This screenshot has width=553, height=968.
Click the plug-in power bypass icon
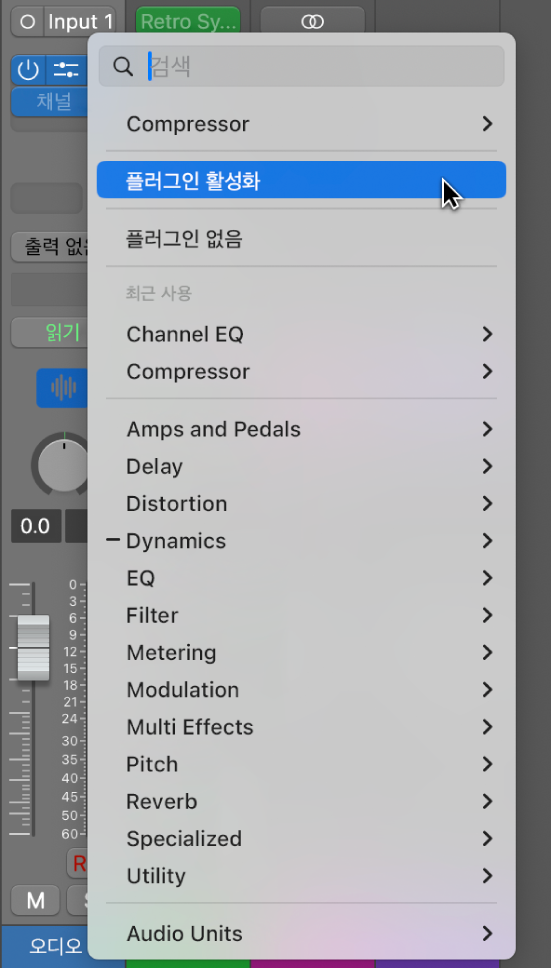point(28,70)
